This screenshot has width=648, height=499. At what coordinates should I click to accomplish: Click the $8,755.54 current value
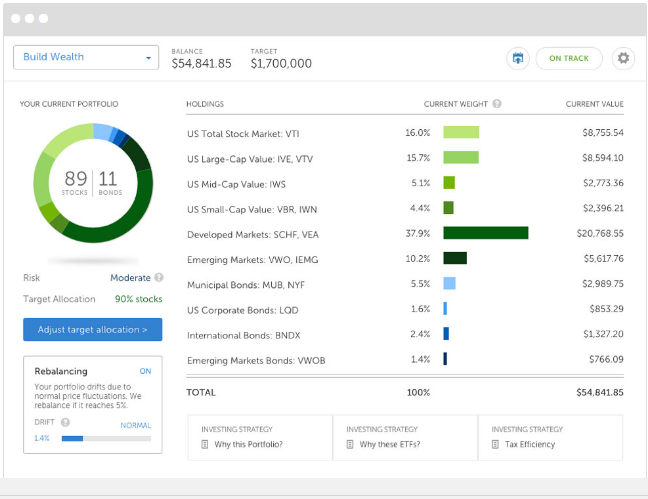pyautogui.click(x=603, y=133)
